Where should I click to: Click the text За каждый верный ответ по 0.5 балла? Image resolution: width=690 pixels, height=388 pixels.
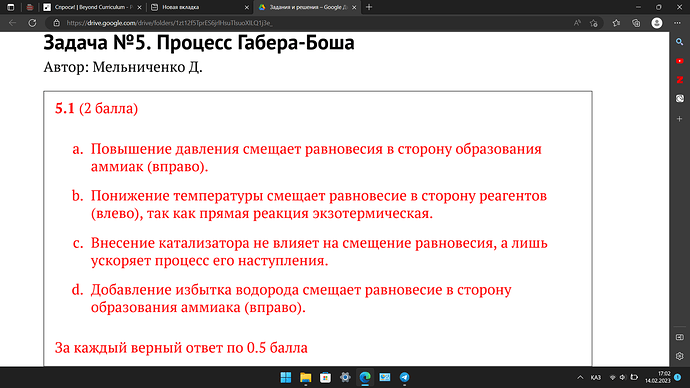coord(181,348)
